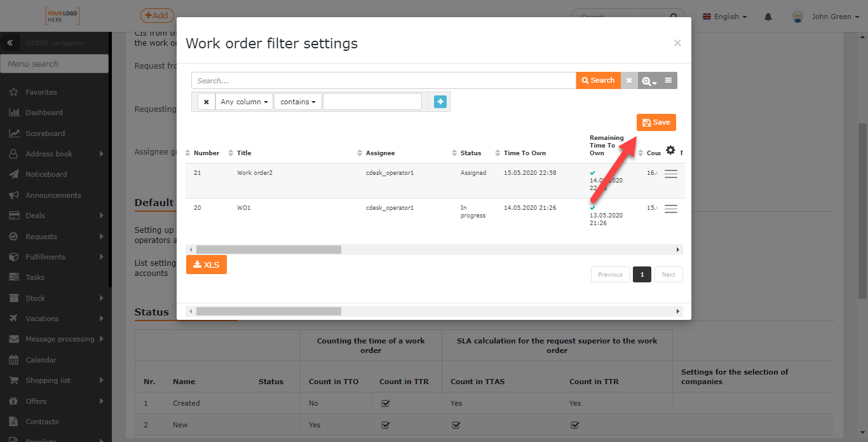Close the Work order filter settings dialog
Image resolution: width=868 pixels, height=442 pixels.
(x=677, y=43)
